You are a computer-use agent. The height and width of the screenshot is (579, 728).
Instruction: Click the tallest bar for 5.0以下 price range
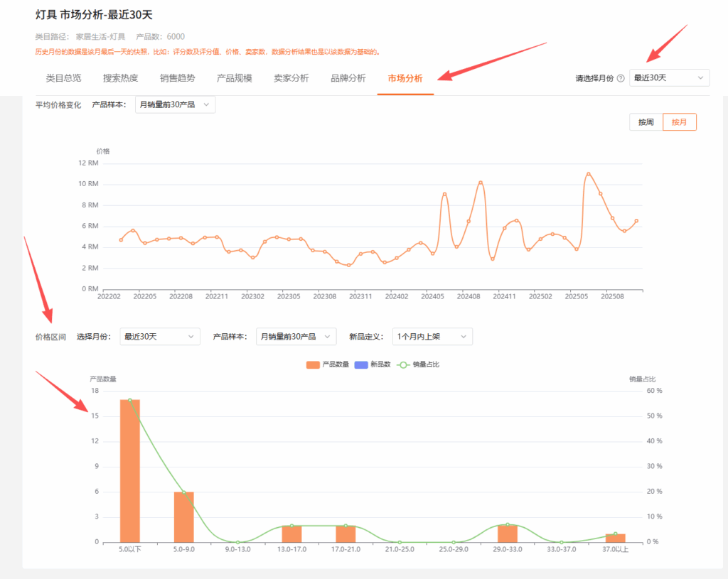[x=130, y=470]
